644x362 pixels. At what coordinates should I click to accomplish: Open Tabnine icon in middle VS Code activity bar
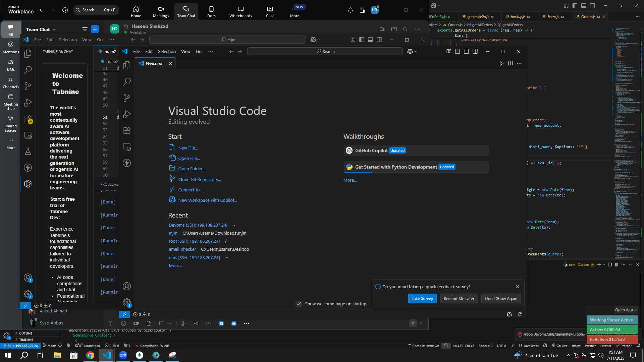pyautogui.click(x=28, y=184)
